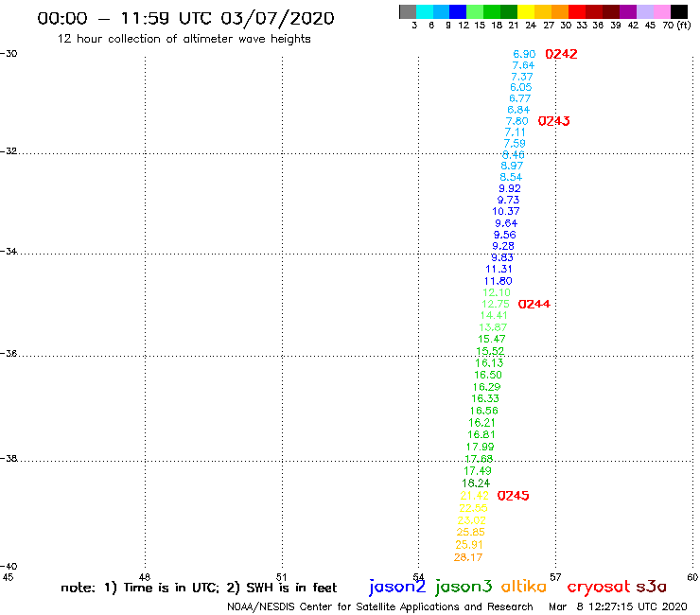This screenshot has width=700, height=615.
Task: Click the yellow swatch in the color scale
Action: [526, 11]
